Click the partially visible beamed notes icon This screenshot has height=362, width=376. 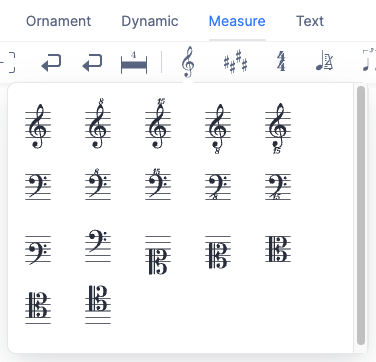[x=369, y=60]
